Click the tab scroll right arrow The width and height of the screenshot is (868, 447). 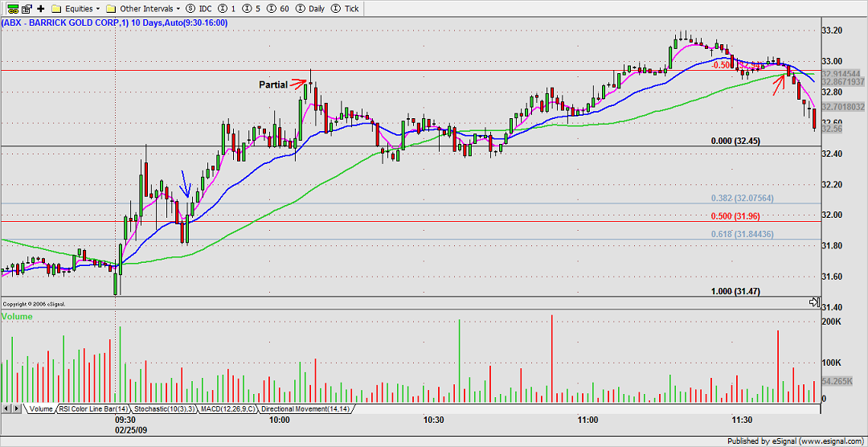coord(15,408)
